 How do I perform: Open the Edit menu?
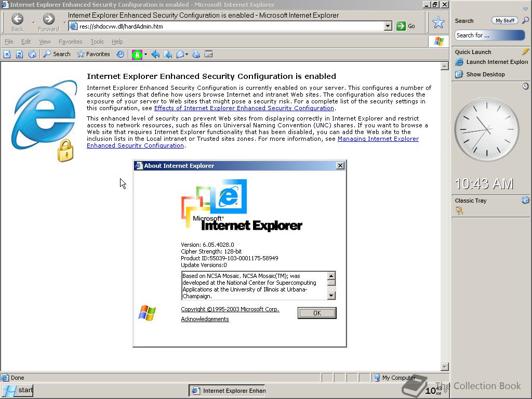click(x=26, y=42)
